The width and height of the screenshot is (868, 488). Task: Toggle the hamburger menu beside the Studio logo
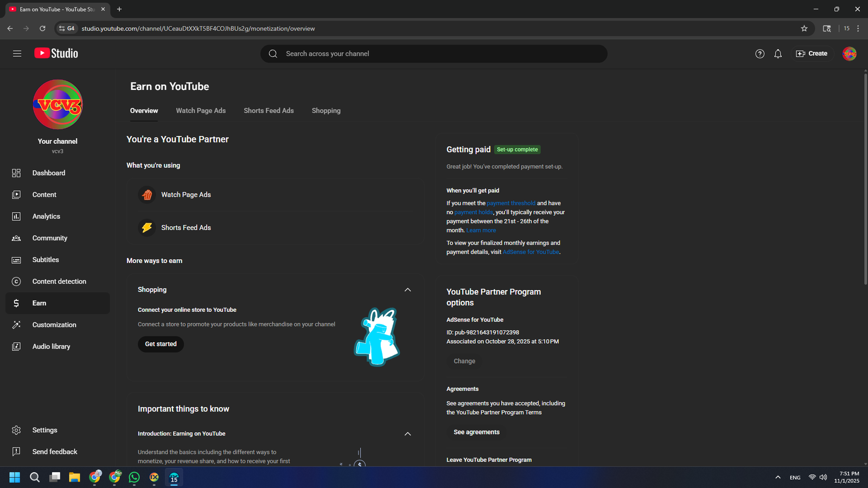(x=17, y=54)
